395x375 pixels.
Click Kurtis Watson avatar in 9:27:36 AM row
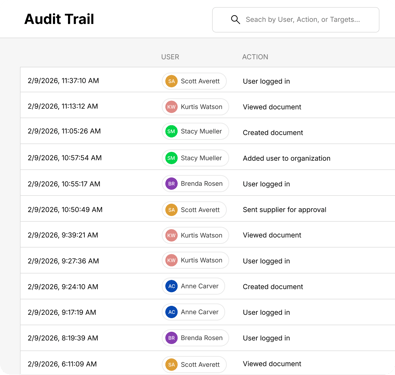(x=171, y=260)
